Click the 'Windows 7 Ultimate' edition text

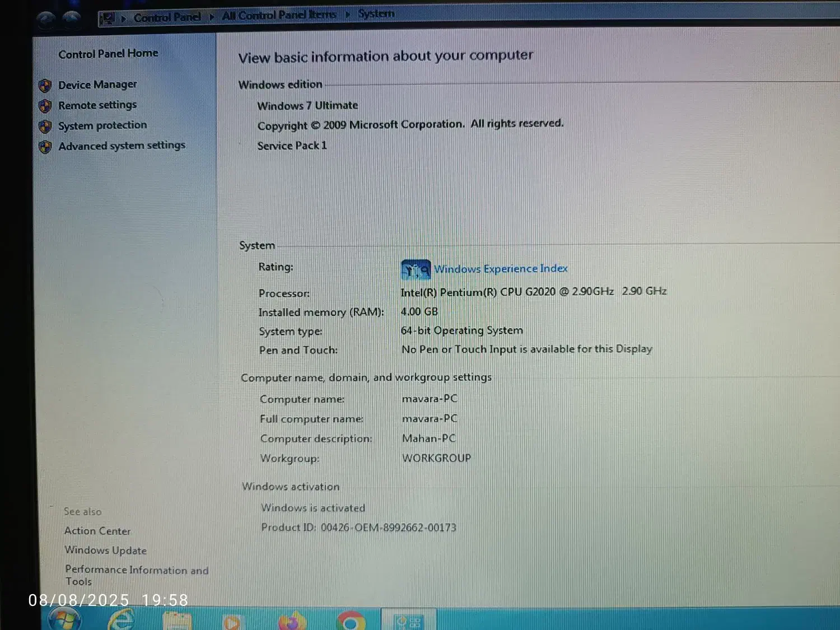(x=307, y=106)
